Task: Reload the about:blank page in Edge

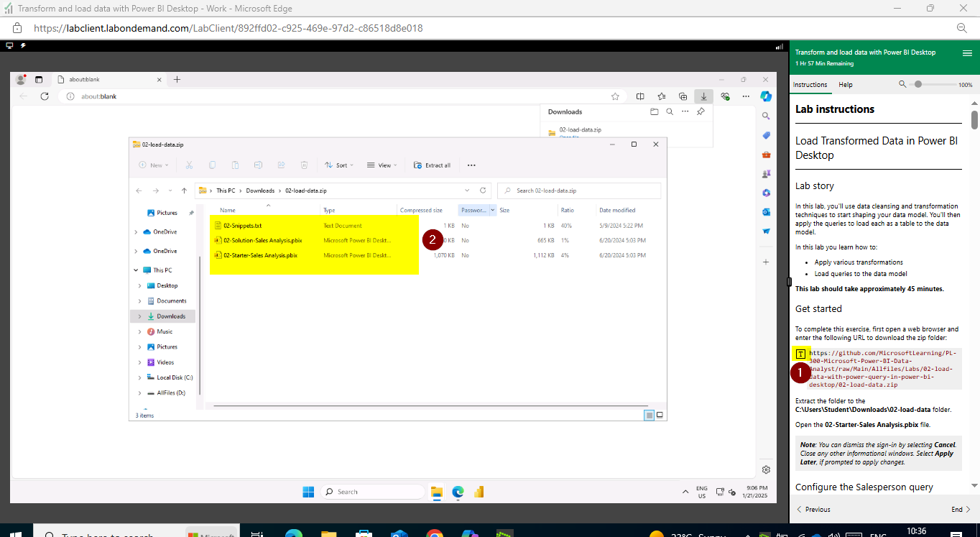Action: (x=45, y=96)
